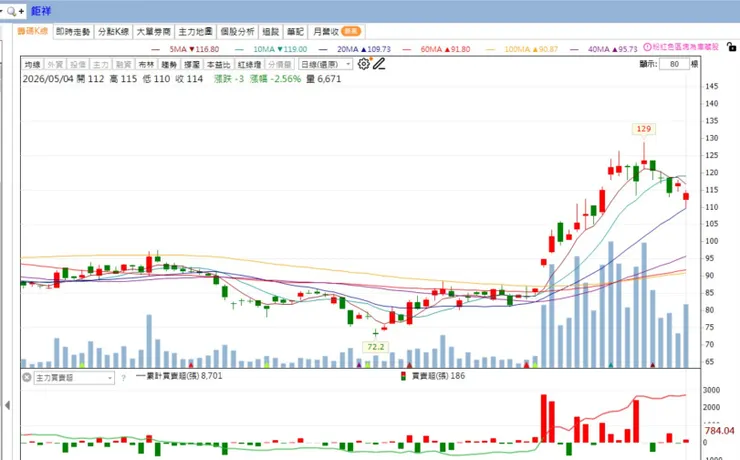Click the 量 6,671 volume text
The image size is (740, 460).
pos(323,79)
